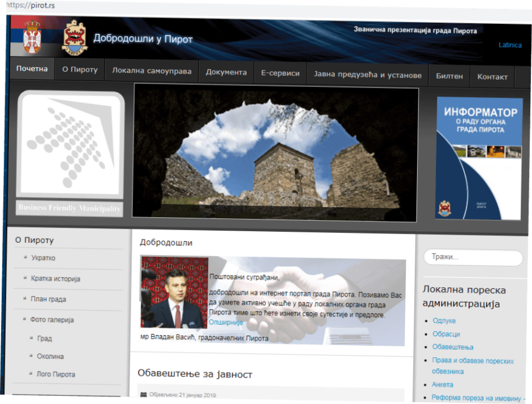
Task: Open the Локална самоуправа navigation dropdown
Action: point(152,72)
